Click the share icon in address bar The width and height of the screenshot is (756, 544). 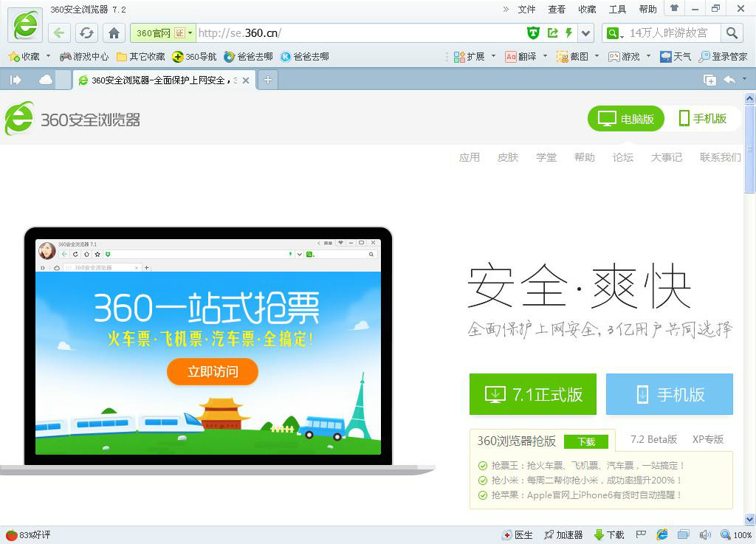(x=553, y=32)
